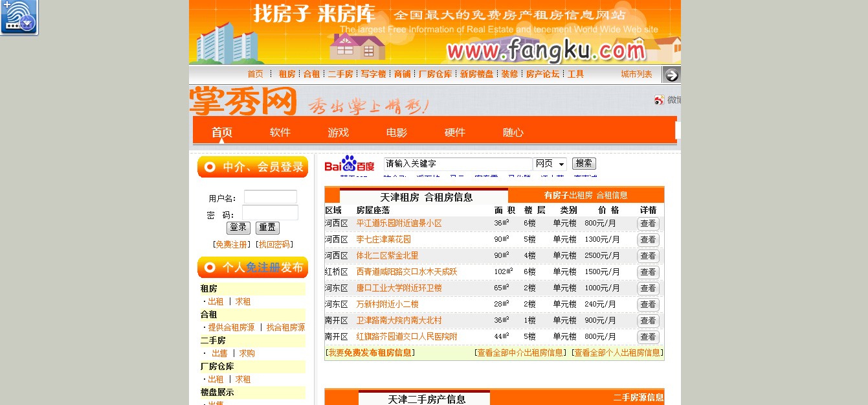Open the Weibo icon near 掌秀网 header

659,100
